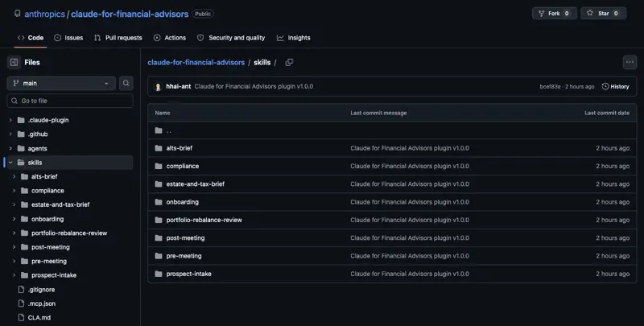Screen dimensions: 644x326
Task: Click the search files magnifier button
Action: click(126, 84)
